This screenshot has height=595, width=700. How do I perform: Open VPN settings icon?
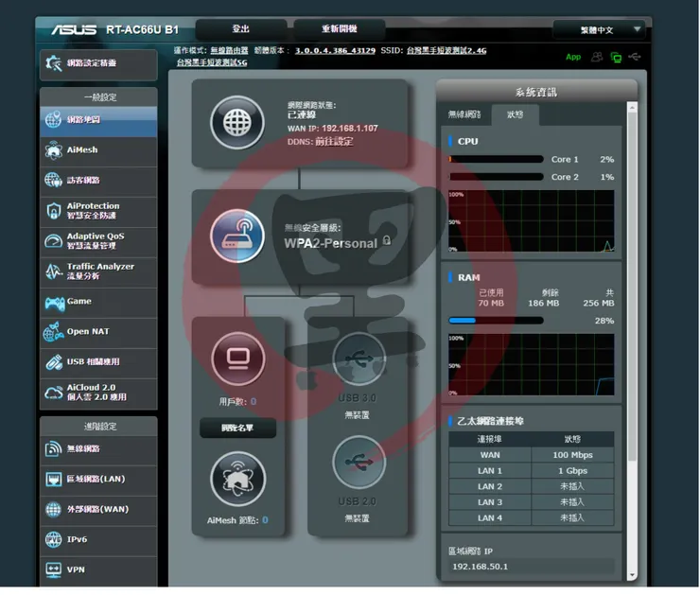(54, 569)
